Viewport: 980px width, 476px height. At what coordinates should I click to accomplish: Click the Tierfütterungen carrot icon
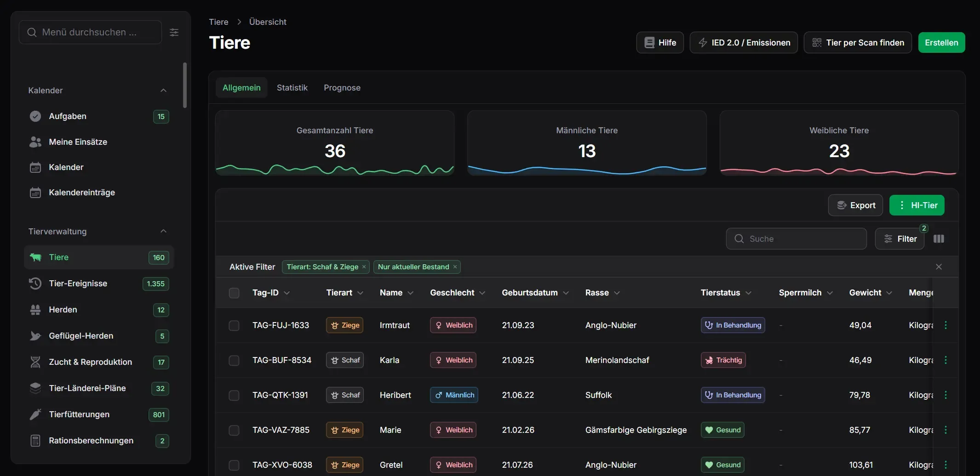[35, 414]
